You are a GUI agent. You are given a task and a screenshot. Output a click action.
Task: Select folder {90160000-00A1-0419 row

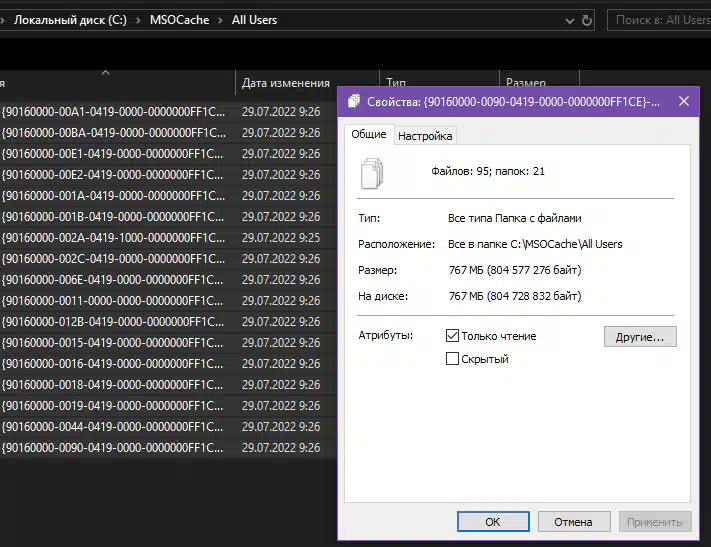168,112
